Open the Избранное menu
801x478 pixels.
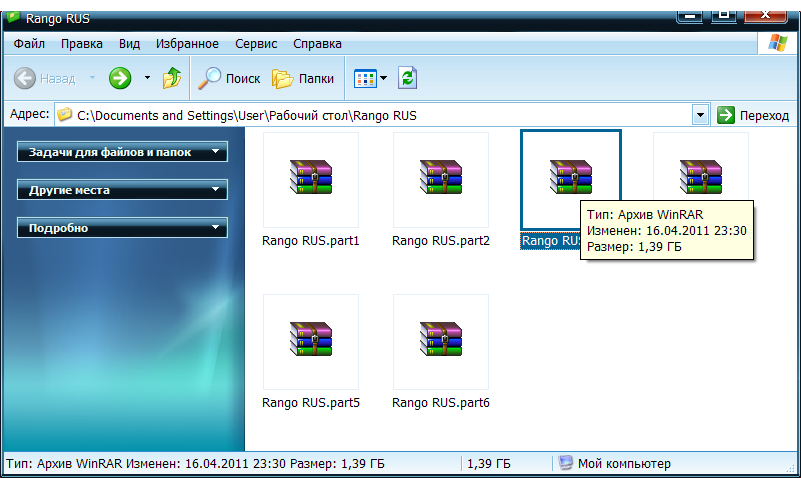(x=187, y=44)
